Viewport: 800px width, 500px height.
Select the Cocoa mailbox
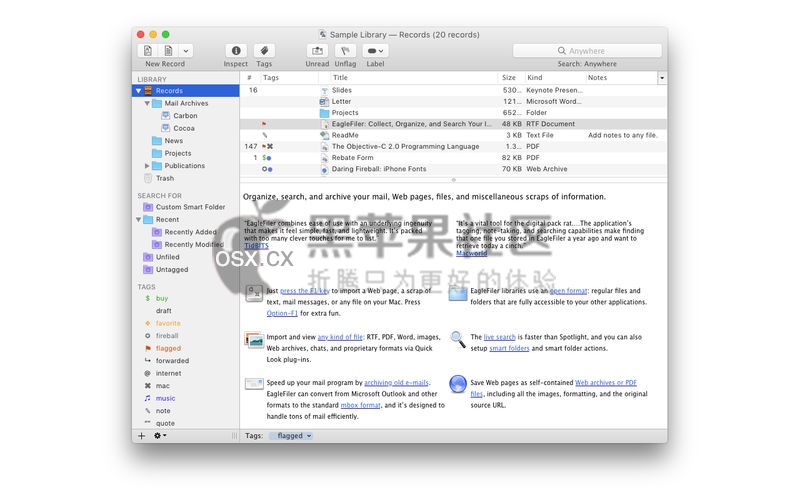coord(184,128)
